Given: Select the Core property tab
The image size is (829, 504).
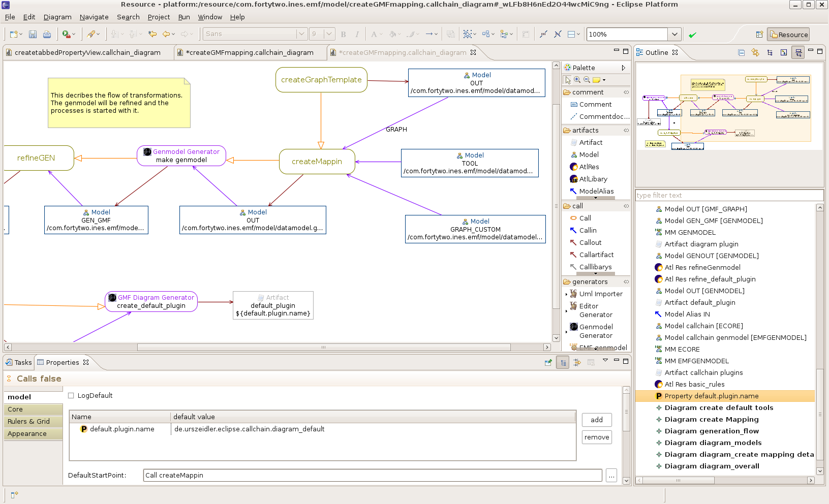Looking at the screenshot, I should pyautogui.click(x=33, y=409).
